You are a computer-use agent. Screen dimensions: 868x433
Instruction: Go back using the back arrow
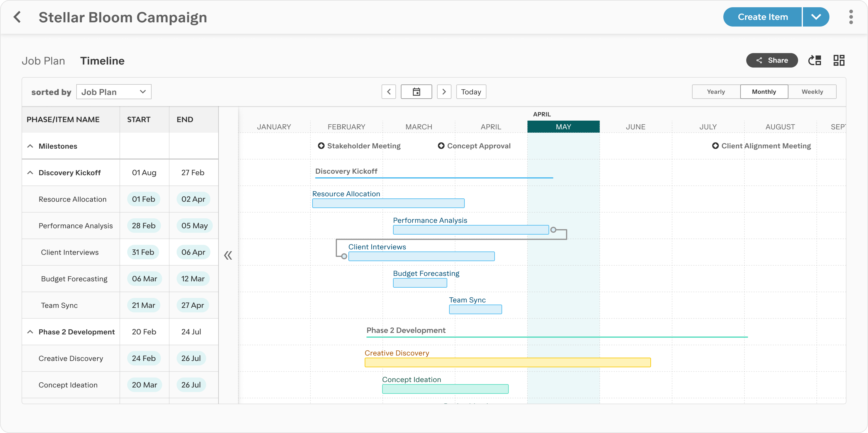point(17,17)
